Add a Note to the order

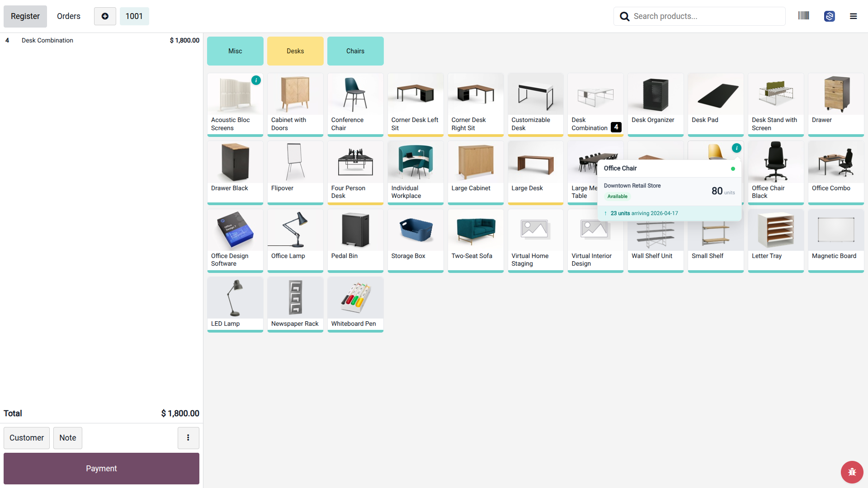(68, 437)
